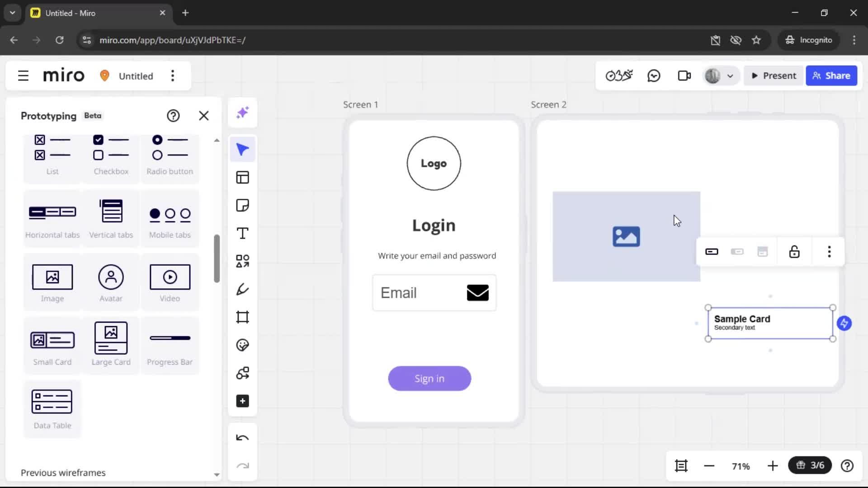Select the image placeholder on Screen 2
This screenshot has width=868, height=488.
pyautogui.click(x=626, y=236)
